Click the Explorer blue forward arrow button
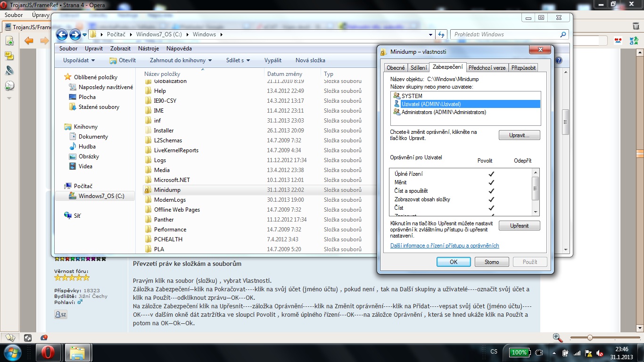This screenshot has height=362, width=644. [x=75, y=34]
